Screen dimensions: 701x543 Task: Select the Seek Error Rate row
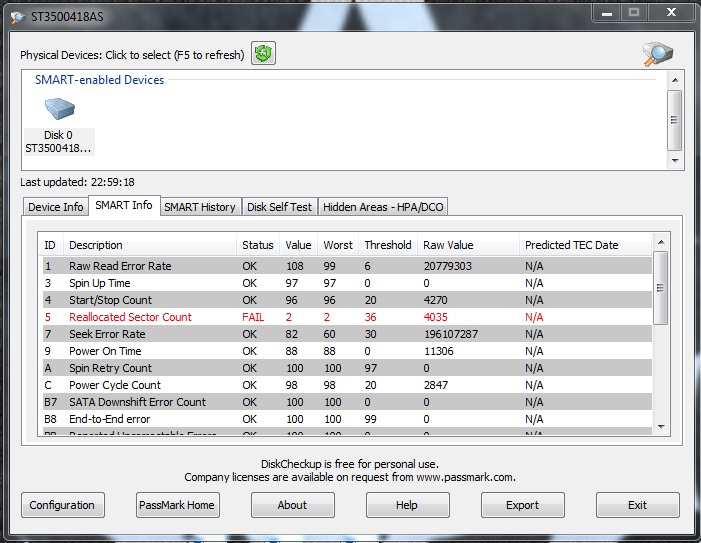(347, 334)
